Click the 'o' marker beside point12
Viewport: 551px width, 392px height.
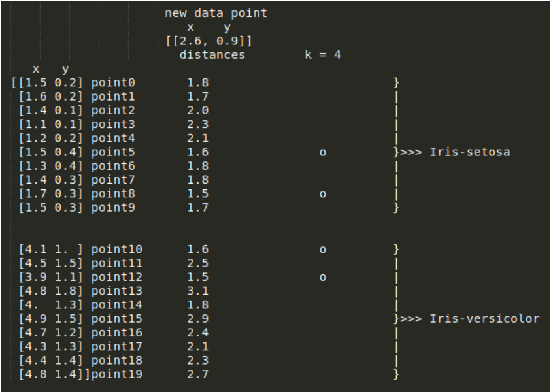(x=323, y=278)
